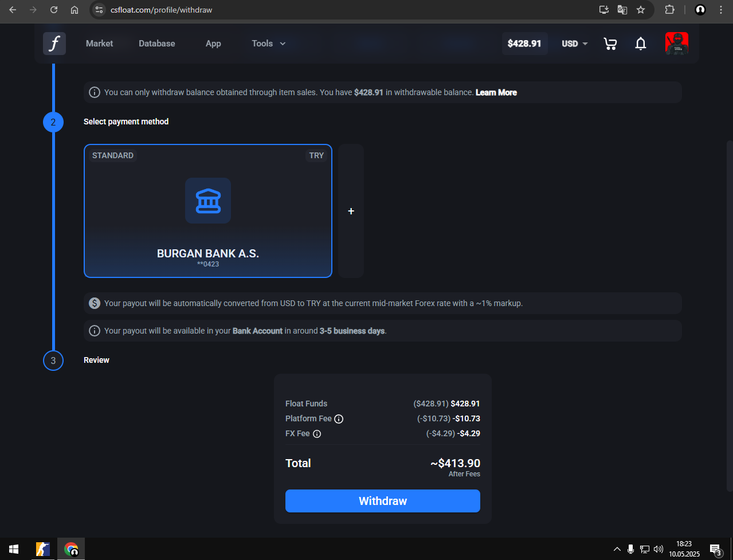The image size is (733, 560).
Task: Open the App page
Action: point(213,44)
